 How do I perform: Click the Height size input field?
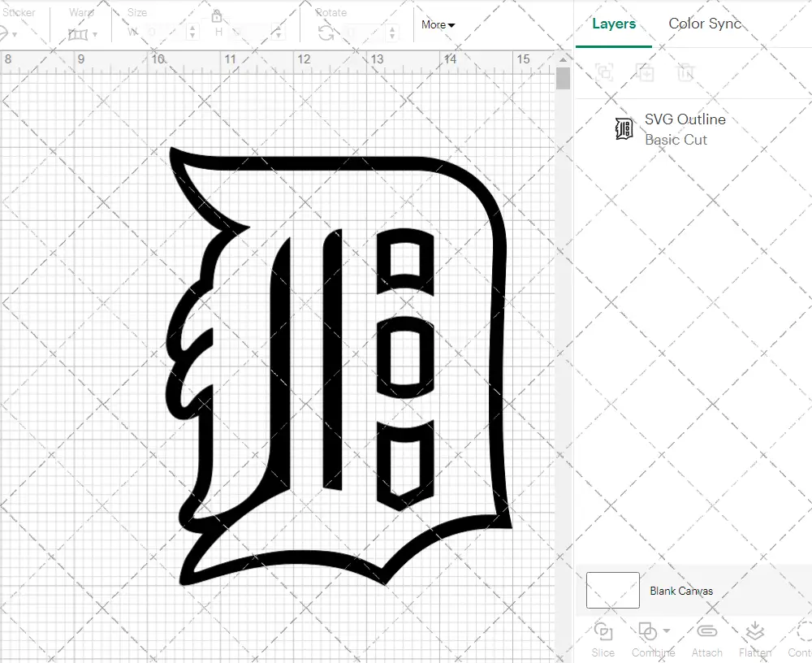pyautogui.click(x=252, y=32)
